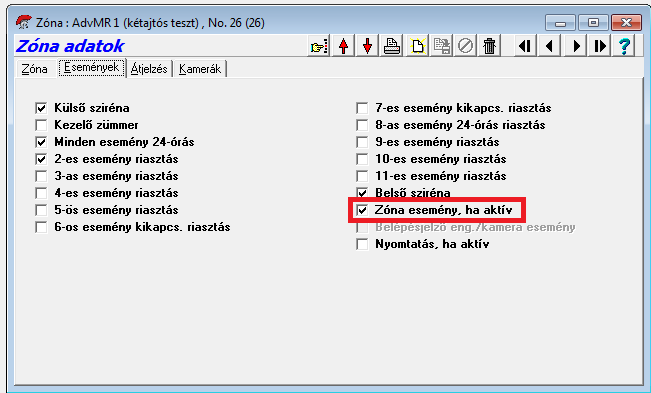Screen dimensions: 651x393
Task: Toggle Zóna esemény, ha aktív checkbox
Action: tap(362, 210)
